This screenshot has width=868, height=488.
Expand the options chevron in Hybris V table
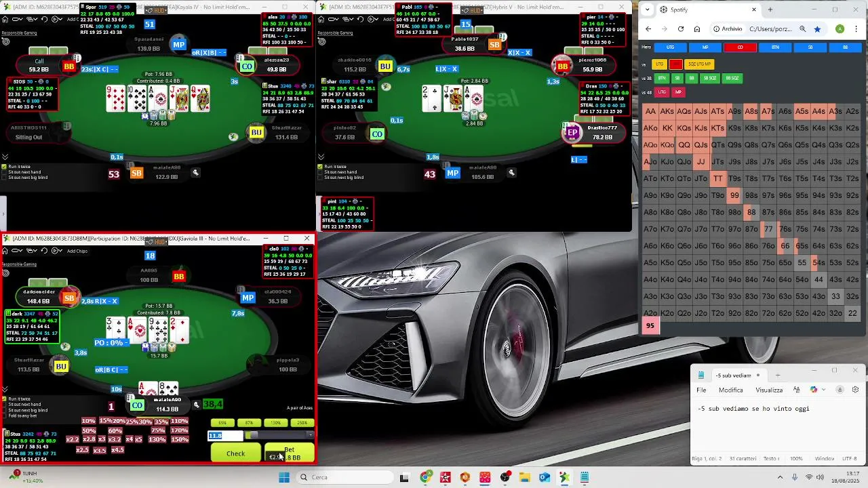click(x=321, y=157)
